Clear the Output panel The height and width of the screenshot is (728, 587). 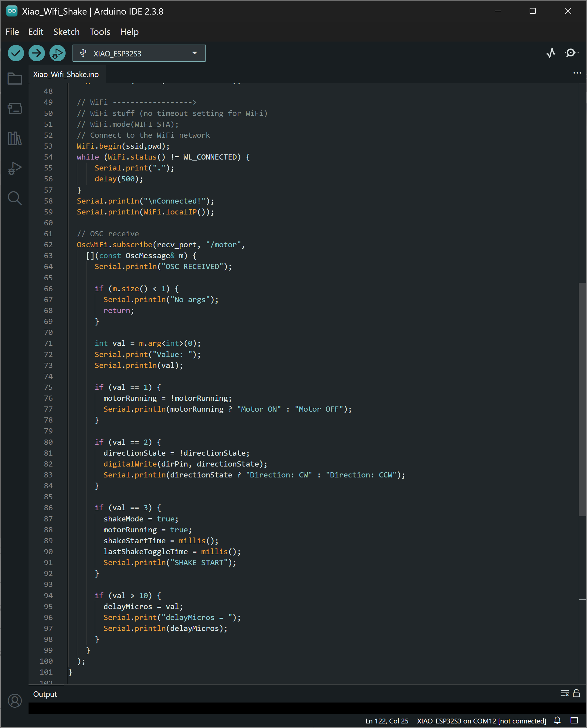coord(564,693)
